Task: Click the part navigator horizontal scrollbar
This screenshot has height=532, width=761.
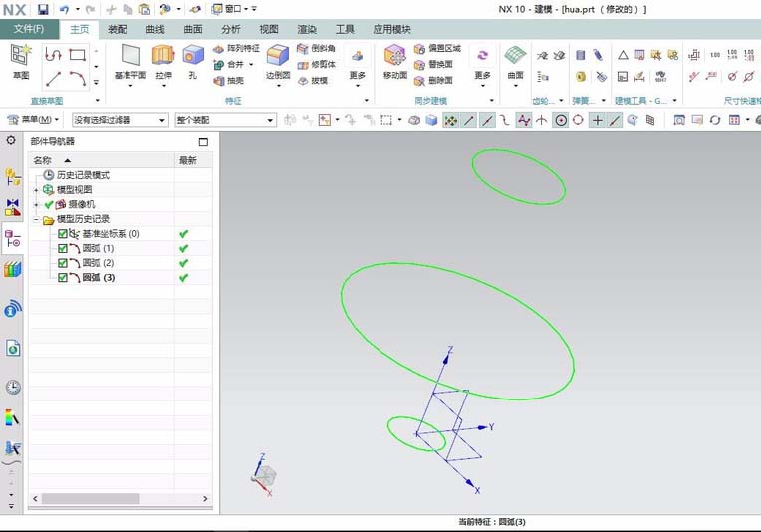Action: (120, 498)
